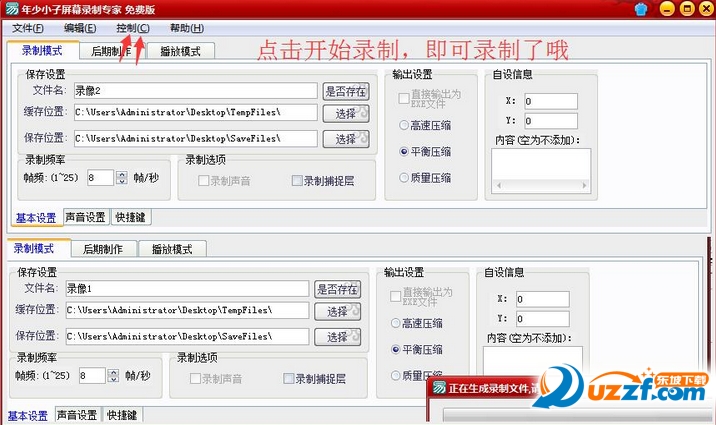The image size is (716, 425).
Task: Click lower Y coordinate field
Action: pos(542,319)
